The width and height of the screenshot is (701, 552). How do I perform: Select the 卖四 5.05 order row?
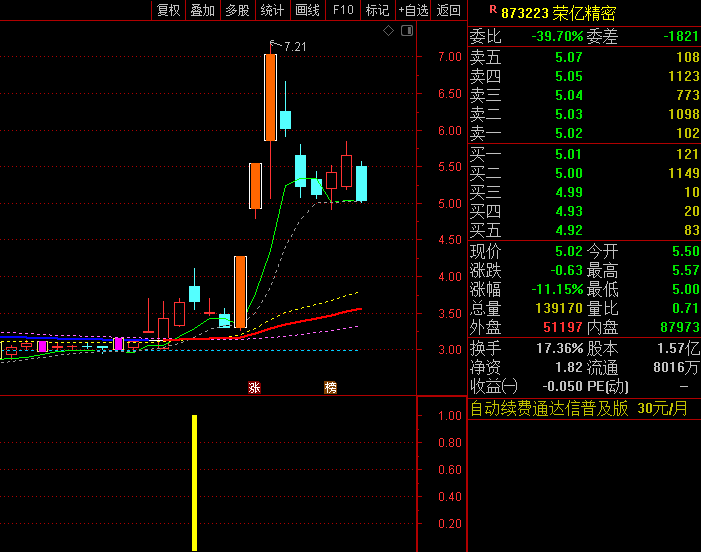[x=584, y=76]
